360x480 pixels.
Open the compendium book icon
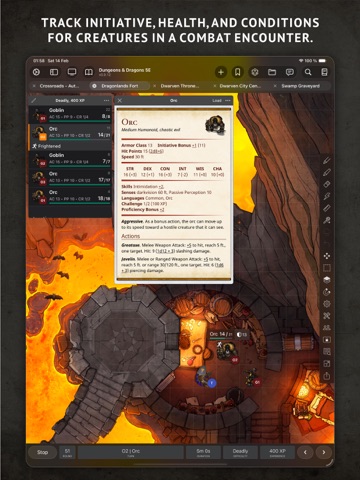(89, 72)
